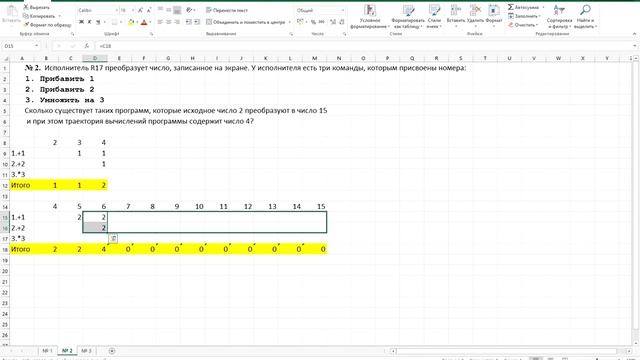Switch to sheet tab № 1

pyautogui.click(x=47, y=351)
